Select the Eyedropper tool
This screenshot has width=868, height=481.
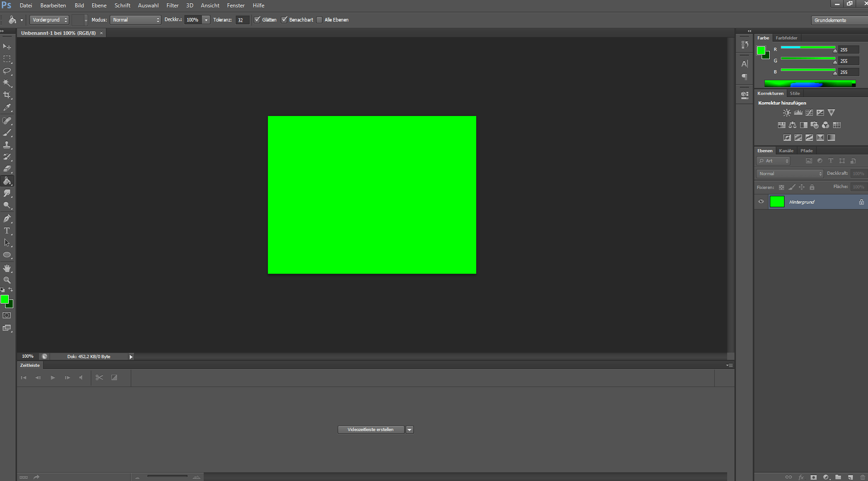click(7, 107)
